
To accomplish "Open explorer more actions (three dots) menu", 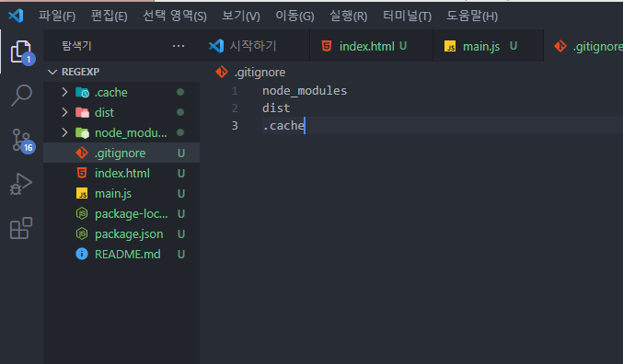I will coord(179,46).
